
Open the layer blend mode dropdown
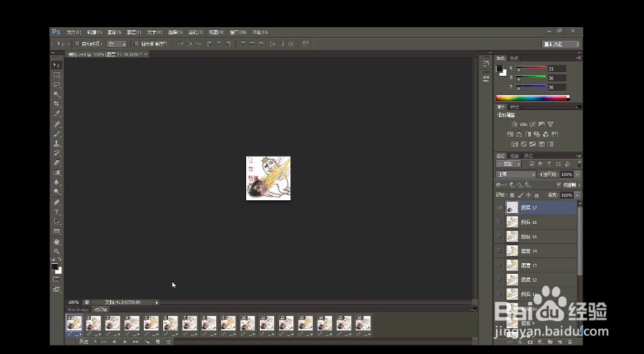[516, 174]
